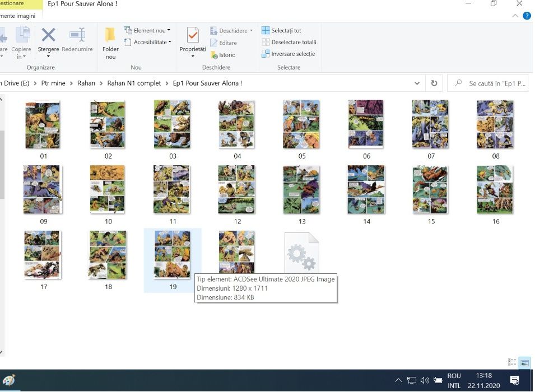Create a new folder with Folder nou
The width and height of the screenshot is (535, 392).
pyautogui.click(x=110, y=43)
